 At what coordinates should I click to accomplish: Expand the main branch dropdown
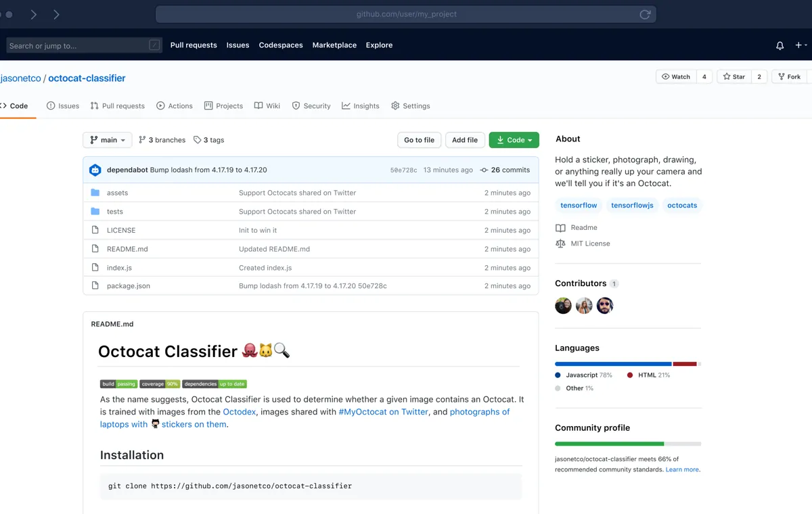point(108,140)
